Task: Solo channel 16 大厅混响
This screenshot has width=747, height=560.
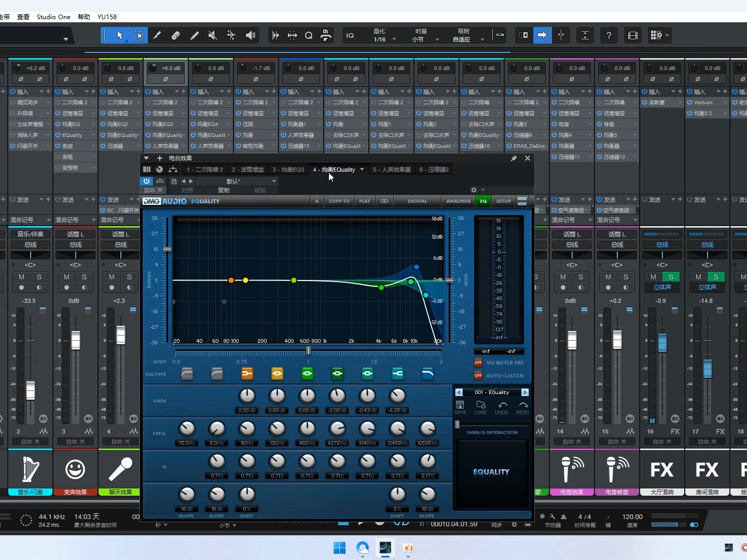Action: pyautogui.click(x=671, y=277)
